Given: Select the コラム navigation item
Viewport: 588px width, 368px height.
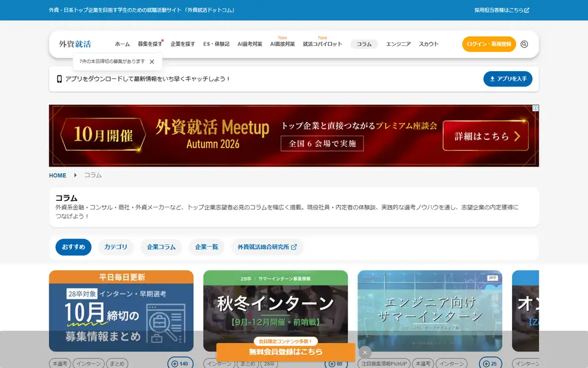Looking at the screenshot, I should click(364, 44).
